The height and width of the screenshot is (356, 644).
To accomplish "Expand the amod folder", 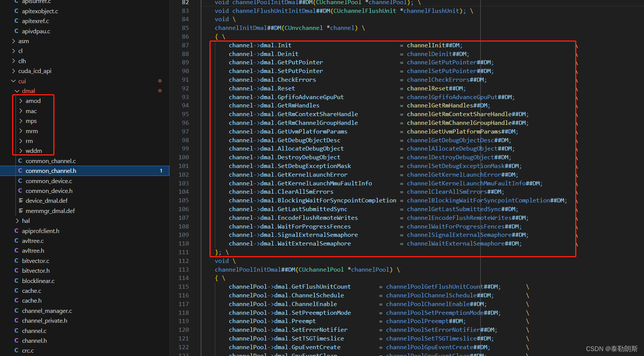I will [x=21, y=101].
